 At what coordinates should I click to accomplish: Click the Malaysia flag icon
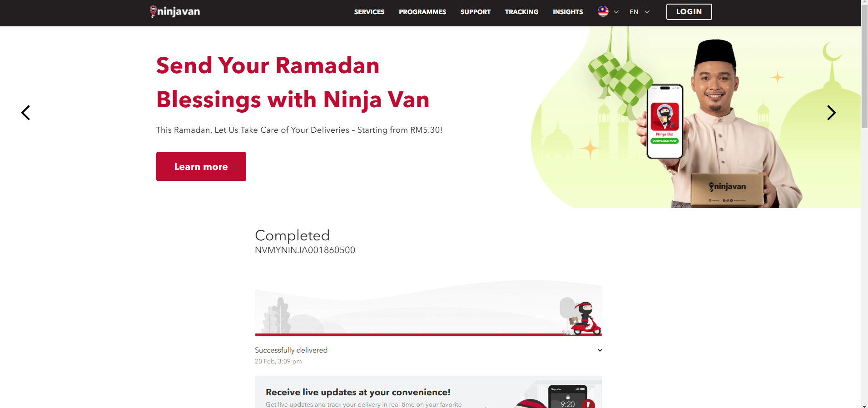(603, 12)
